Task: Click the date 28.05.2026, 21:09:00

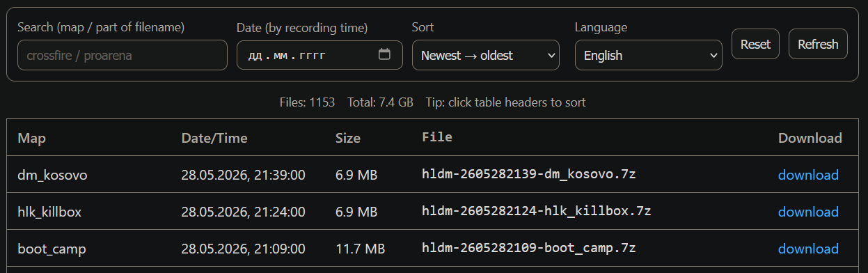Action: coord(243,249)
